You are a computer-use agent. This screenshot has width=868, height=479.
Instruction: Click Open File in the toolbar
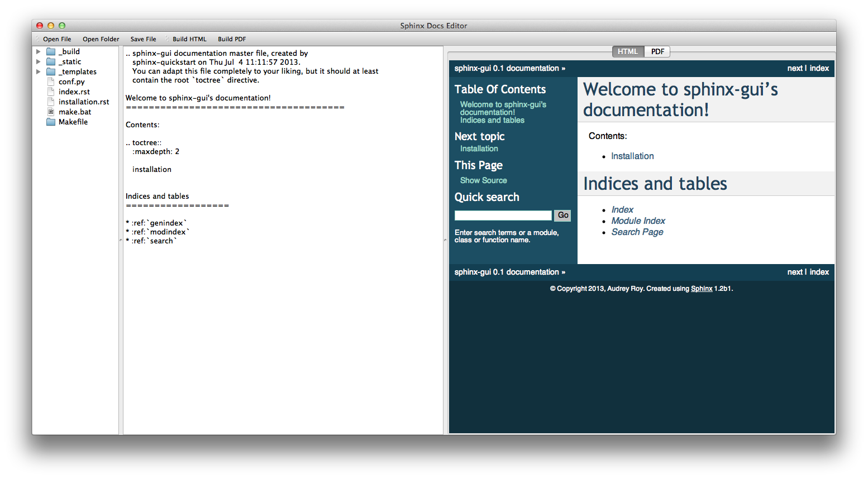(x=57, y=39)
